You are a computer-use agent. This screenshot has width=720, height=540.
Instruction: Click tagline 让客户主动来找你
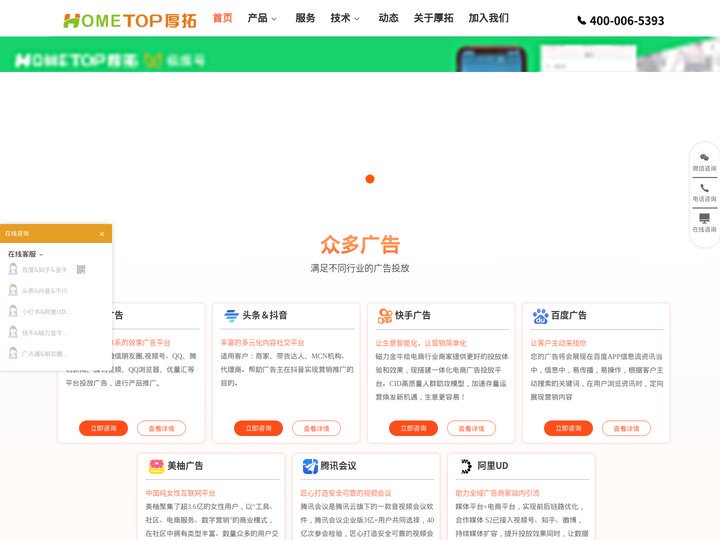pyautogui.click(x=558, y=343)
